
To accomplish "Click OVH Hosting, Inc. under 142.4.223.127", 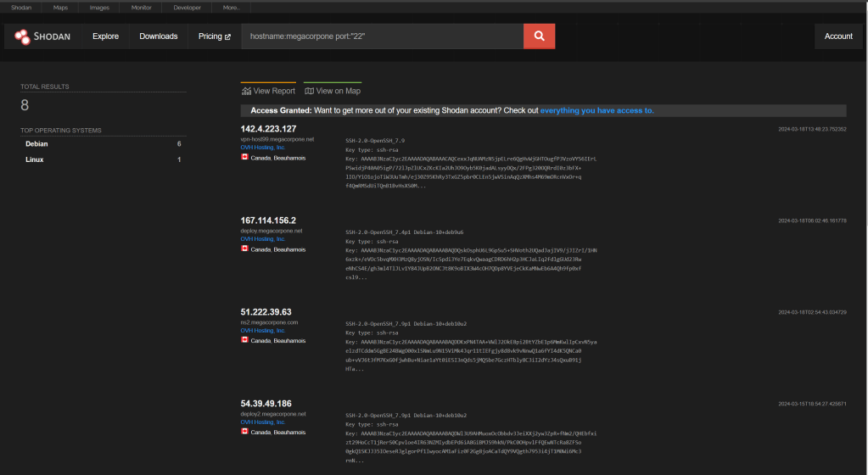I will (x=262, y=148).
